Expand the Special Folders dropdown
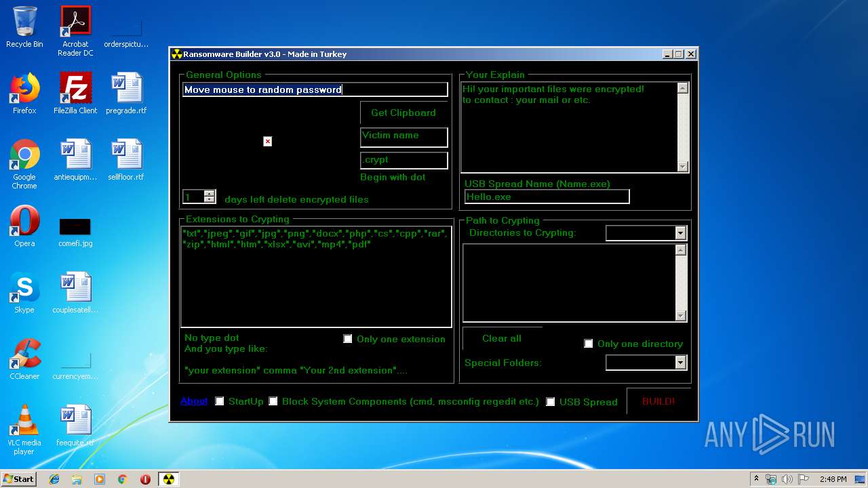This screenshot has height=488, width=868. click(681, 363)
